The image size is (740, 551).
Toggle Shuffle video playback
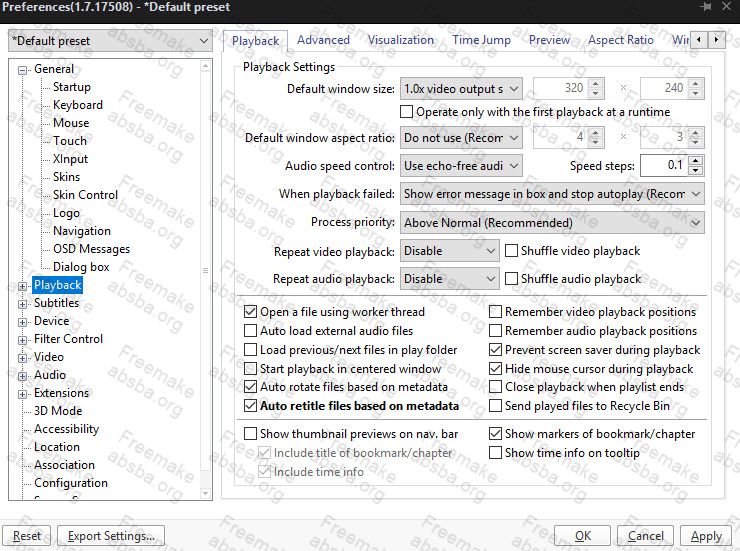511,250
